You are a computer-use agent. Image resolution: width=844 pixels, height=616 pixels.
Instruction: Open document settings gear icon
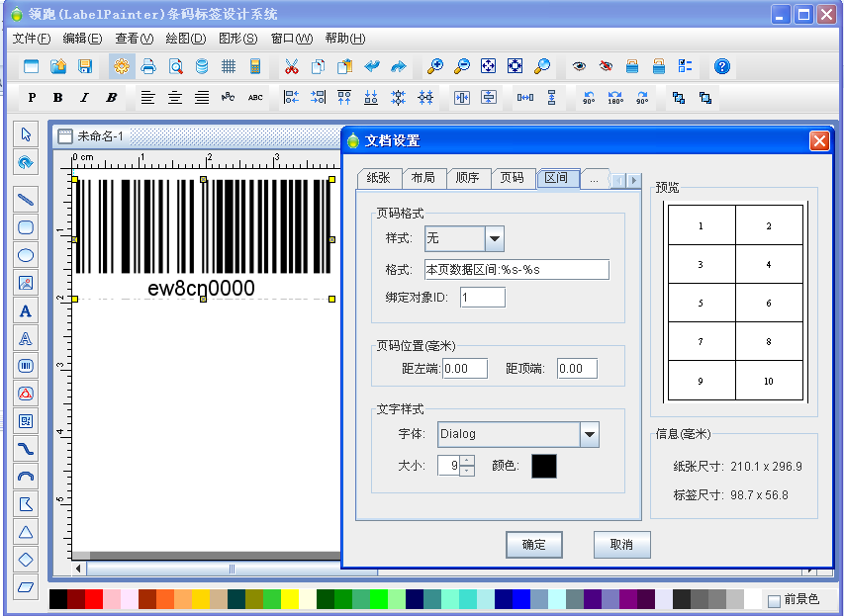pyautogui.click(x=122, y=66)
